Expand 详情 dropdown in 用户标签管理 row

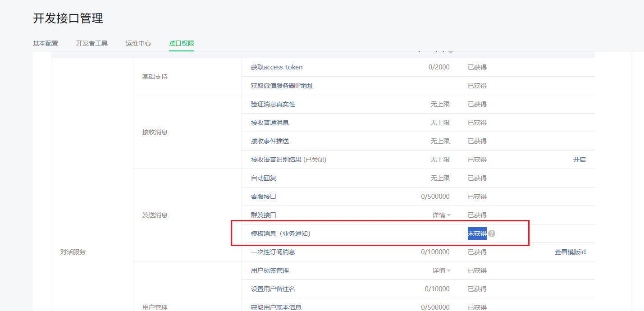coord(442,270)
